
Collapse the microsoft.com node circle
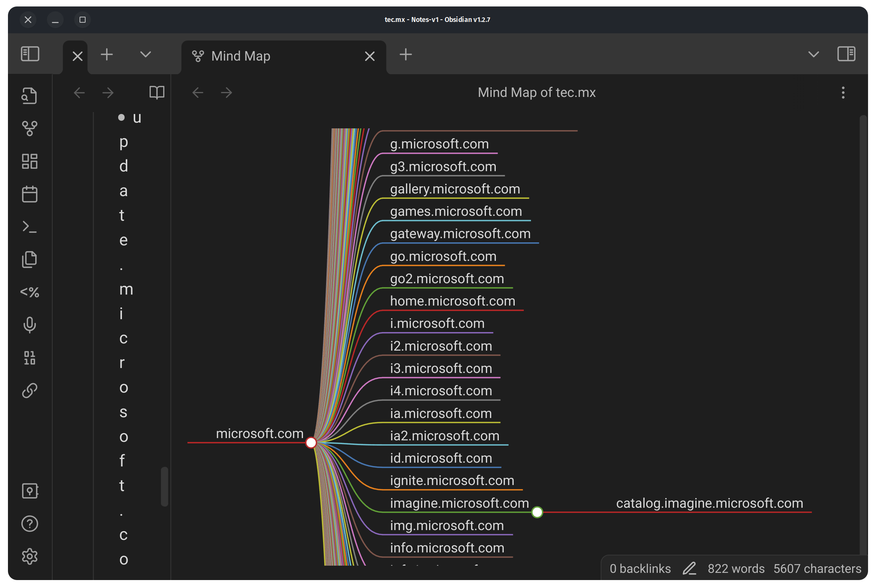(x=311, y=442)
